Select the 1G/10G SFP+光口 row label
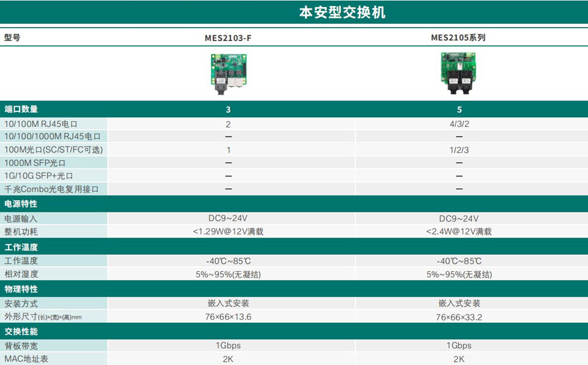The image size is (588, 365). pyautogui.click(x=39, y=176)
